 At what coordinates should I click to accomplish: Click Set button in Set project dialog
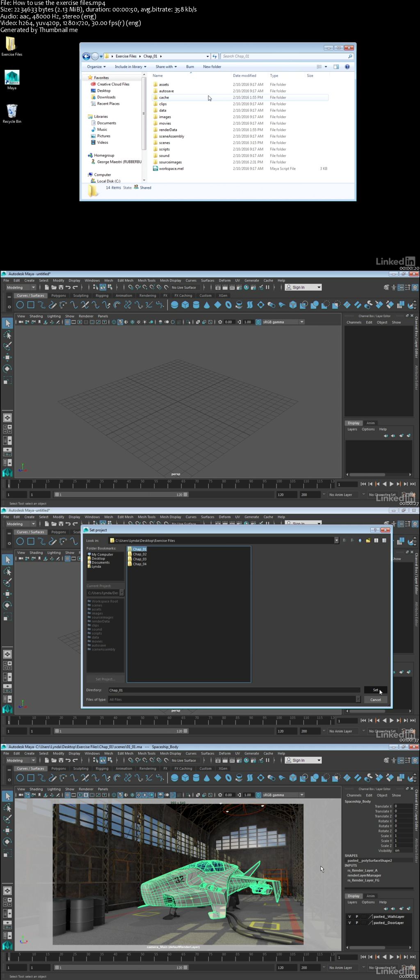pos(375,690)
